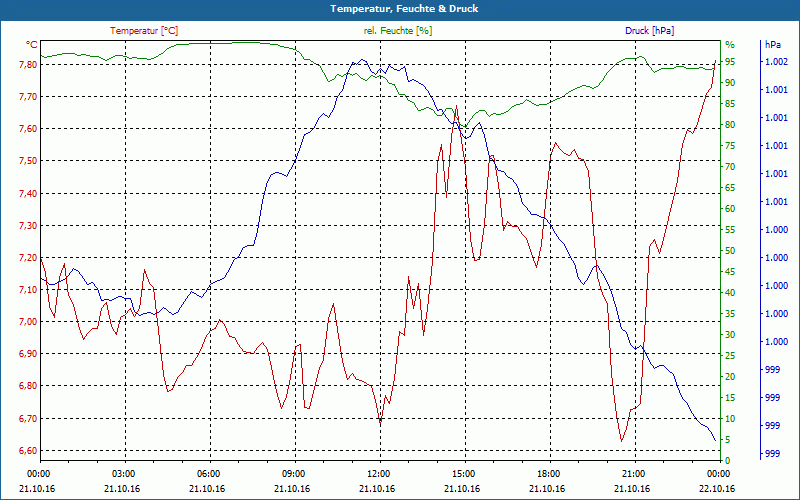
Task: Click the green '20' humidity axis value
Action: click(730, 377)
